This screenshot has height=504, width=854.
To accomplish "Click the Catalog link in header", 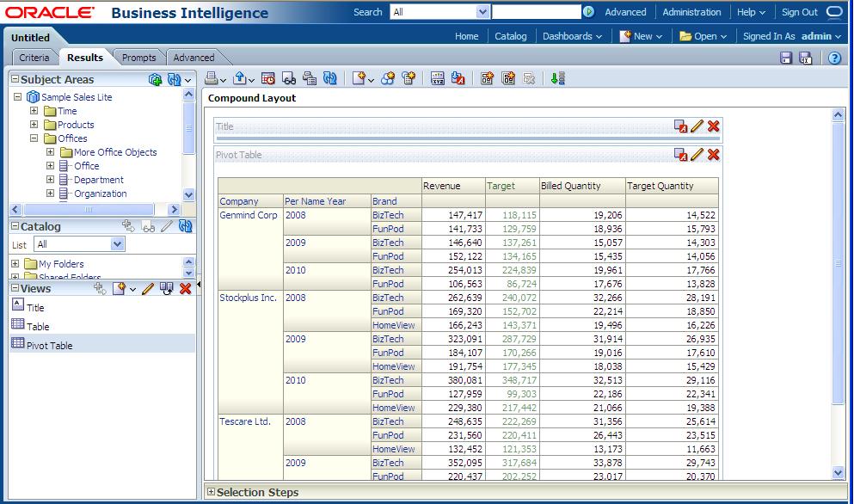I will coord(510,36).
